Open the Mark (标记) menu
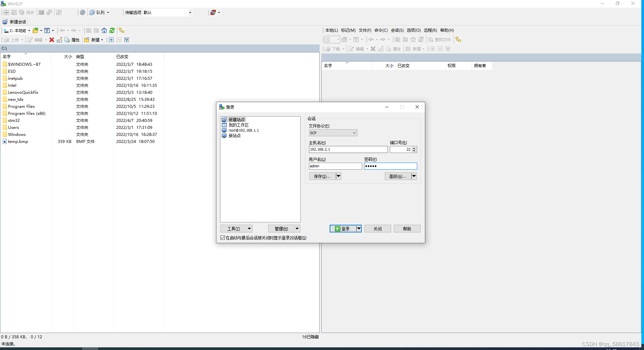The width and height of the screenshot is (644, 350). point(348,30)
